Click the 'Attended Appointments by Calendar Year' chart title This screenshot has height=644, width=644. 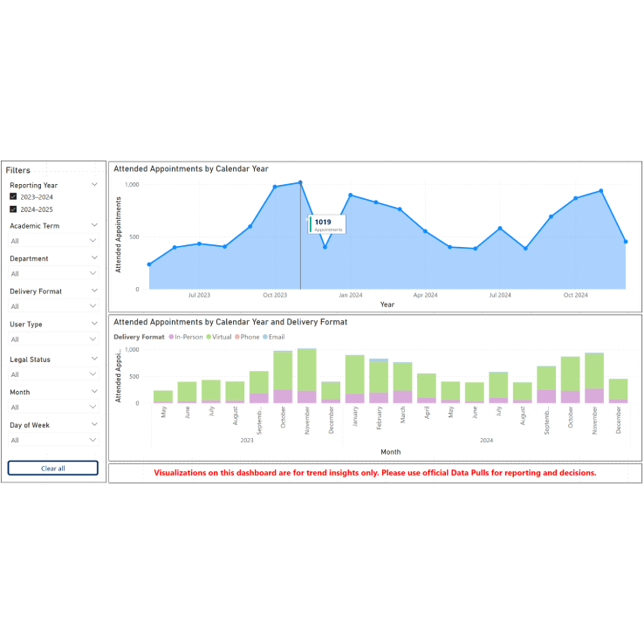coord(191,169)
